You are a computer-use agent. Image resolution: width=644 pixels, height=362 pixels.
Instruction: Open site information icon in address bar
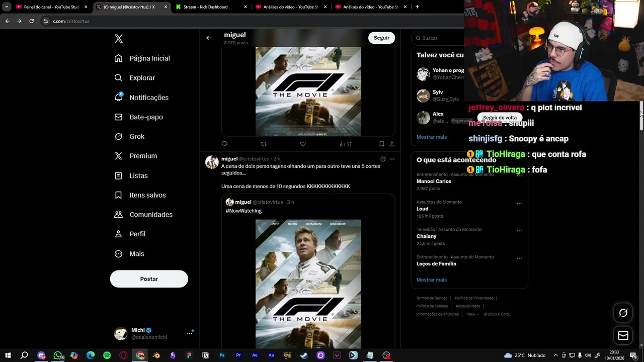pos(46,21)
